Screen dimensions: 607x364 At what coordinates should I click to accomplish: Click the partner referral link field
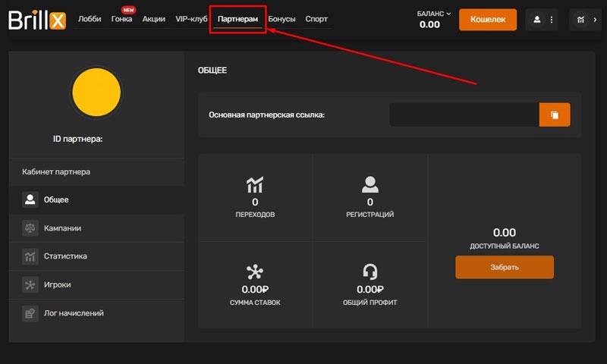click(464, 115)
